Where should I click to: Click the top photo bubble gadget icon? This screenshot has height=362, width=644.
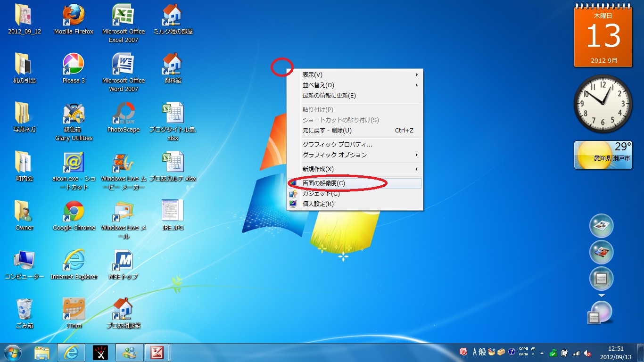pyautogui.click(x=601, y=226)
